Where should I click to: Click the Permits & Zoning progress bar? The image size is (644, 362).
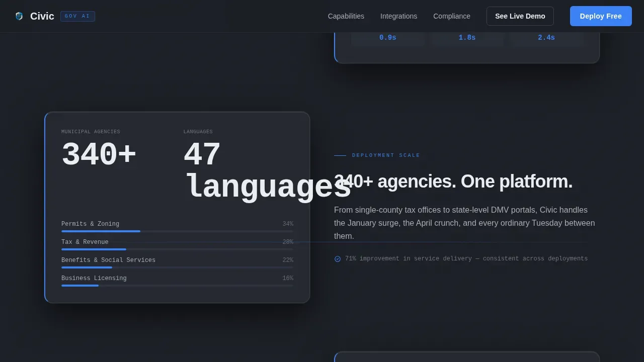[x=177, y=231]
